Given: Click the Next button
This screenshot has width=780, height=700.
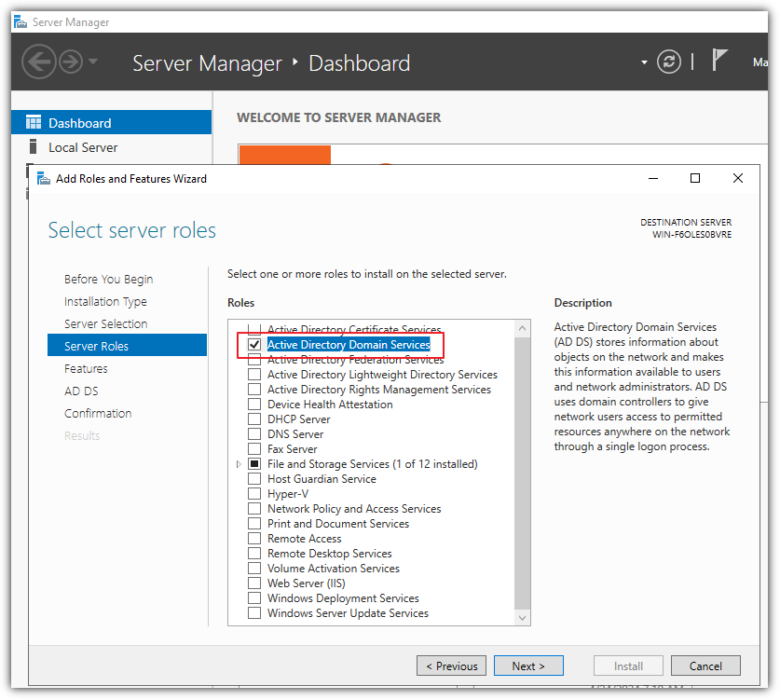Looking at the screenshot, I should (x=528, y=666).
